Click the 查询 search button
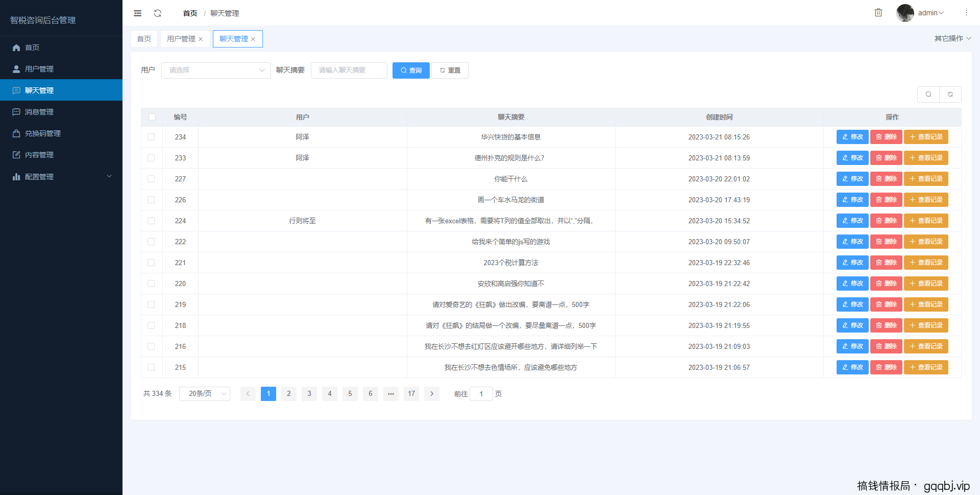This screenshot has width=980, height=495. [x=411, y=70]
